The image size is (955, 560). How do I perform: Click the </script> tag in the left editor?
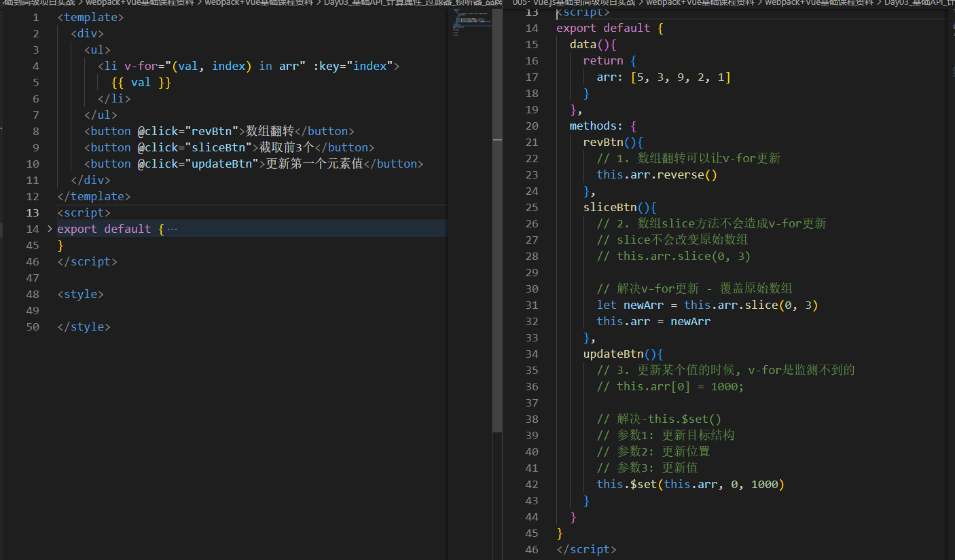(87, 261)
